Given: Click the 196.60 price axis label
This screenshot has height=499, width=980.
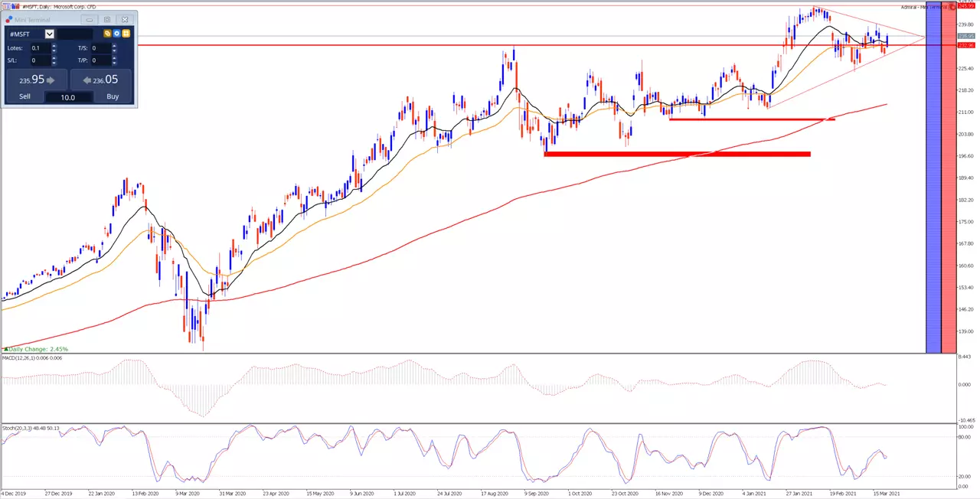Looking at the screenshot, I should pos(966,156).
